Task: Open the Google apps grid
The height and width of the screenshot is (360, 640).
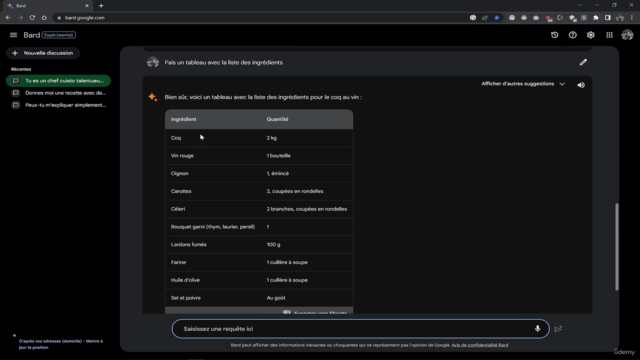Action: (609, 35)
